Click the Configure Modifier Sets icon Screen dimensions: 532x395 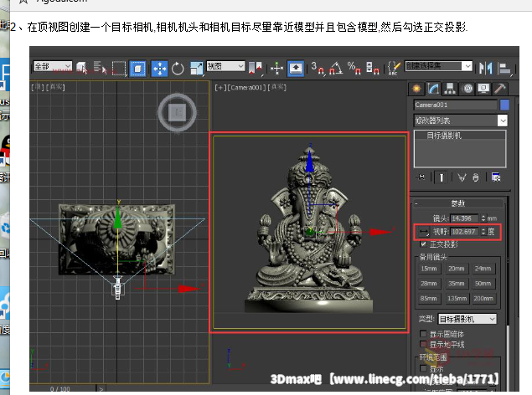point(496,177)
